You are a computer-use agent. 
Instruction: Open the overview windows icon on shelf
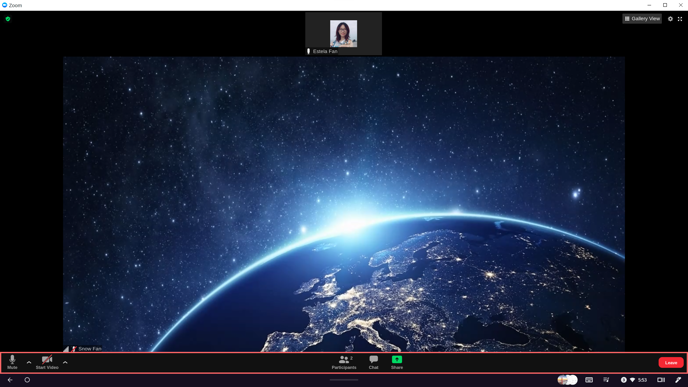point(661,380)
